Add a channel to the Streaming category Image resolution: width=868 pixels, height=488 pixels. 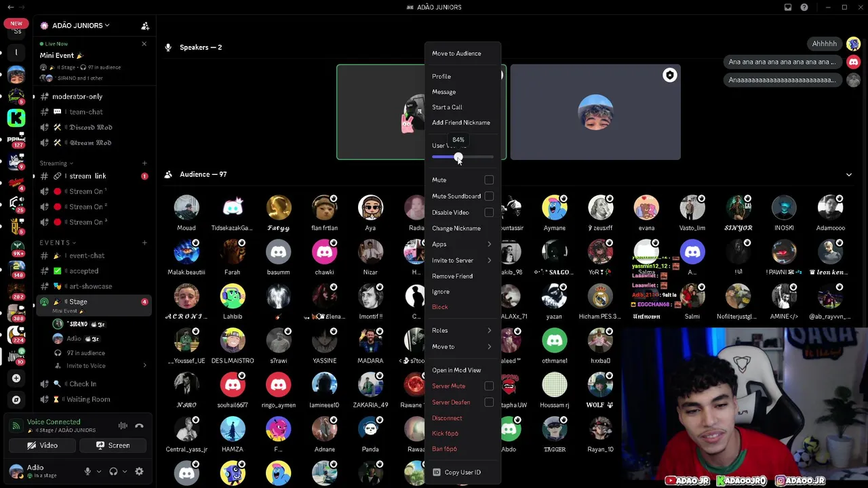[x=144, y=163]
